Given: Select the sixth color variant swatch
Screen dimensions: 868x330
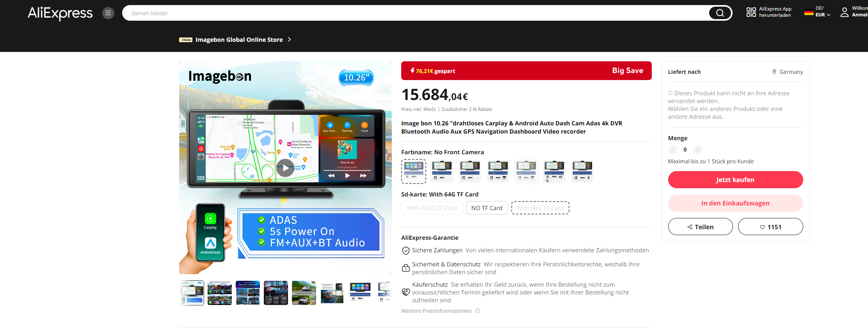Looking at the screenshot, I should pos(554,171).
